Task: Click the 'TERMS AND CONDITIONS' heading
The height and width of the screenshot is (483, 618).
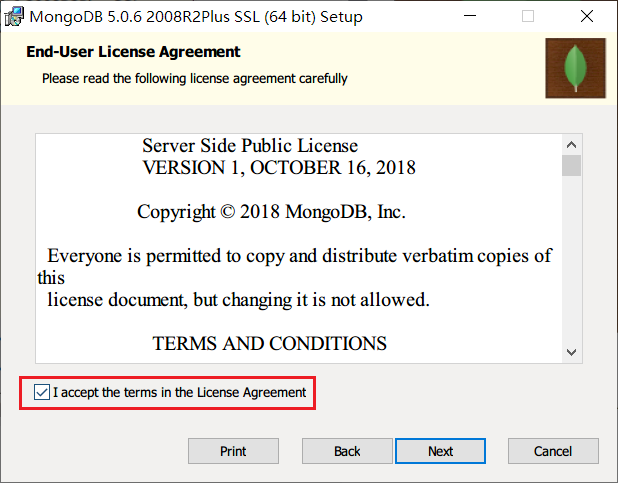Action: tap(270, 343)
